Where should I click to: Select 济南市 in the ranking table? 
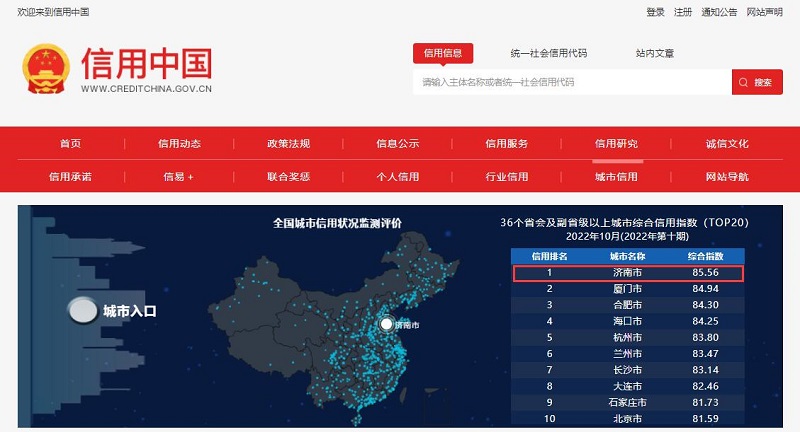[x=628, y=273]
